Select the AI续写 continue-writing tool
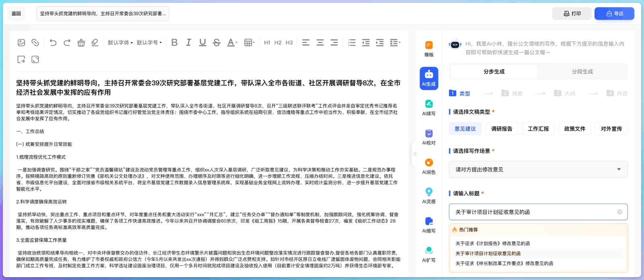The image size is (644, 280). [429, 107]
